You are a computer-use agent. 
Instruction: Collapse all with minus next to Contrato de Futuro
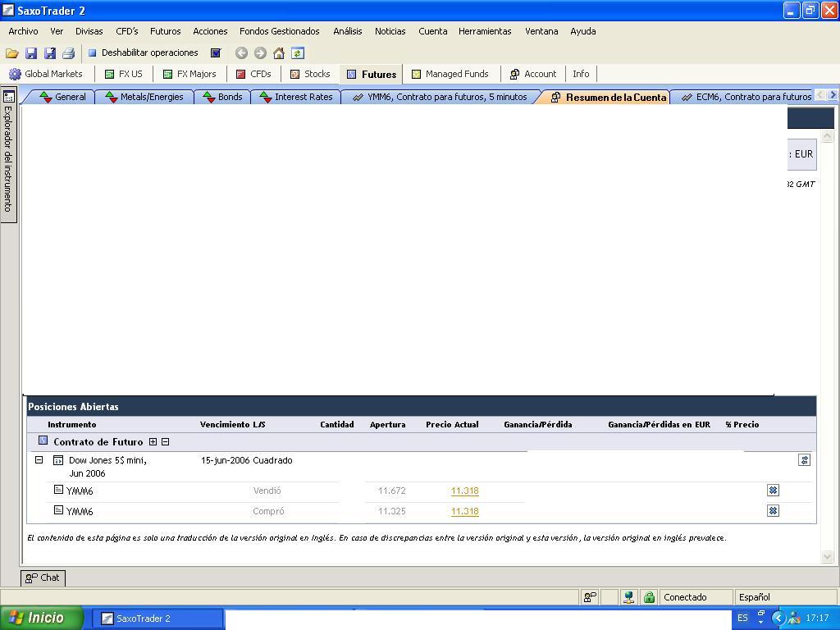(x=166, y=442)
